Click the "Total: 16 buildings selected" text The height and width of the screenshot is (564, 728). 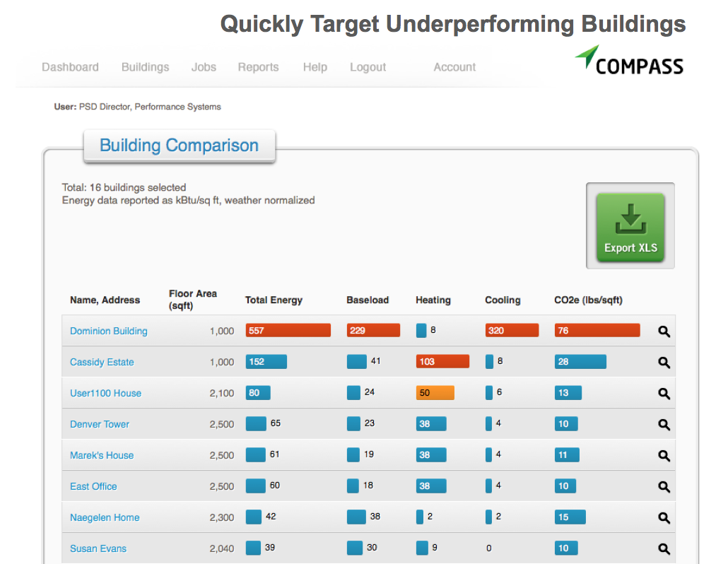click(x=124, y=187)
